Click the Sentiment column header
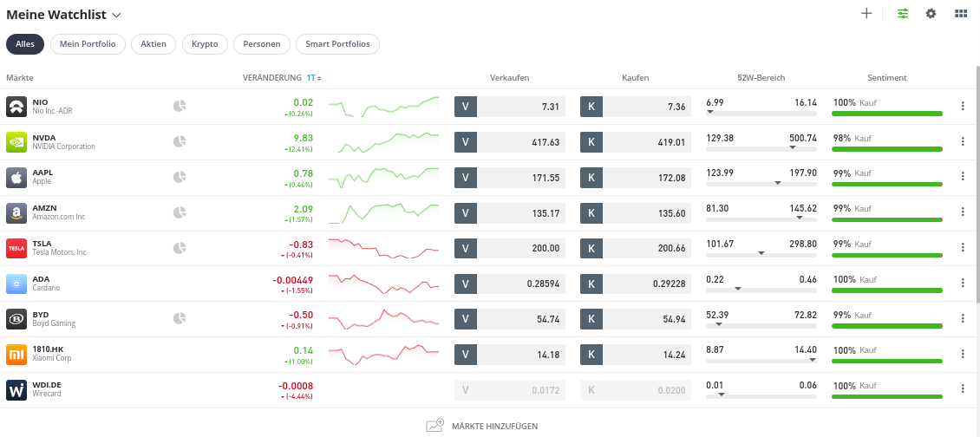Screen dimensions: 980x437 [x=887, y=78]
